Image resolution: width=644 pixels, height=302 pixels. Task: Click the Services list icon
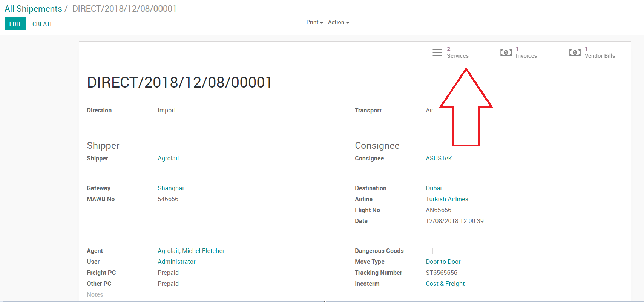(437, 52)
